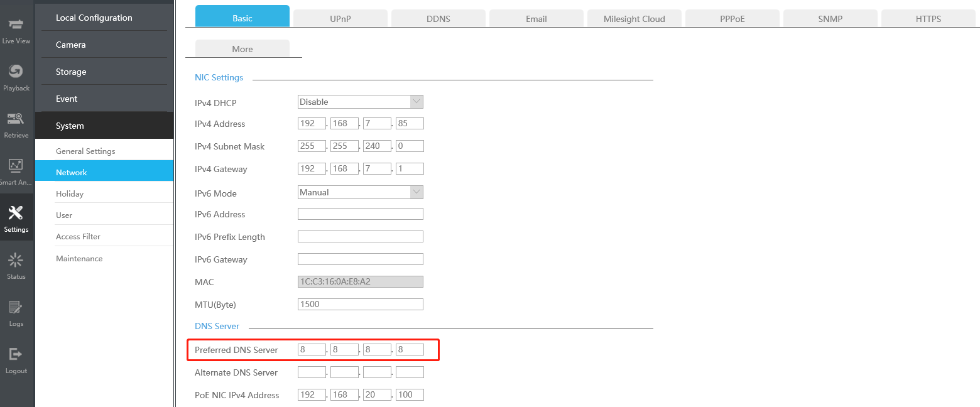Viewport: 980px width, 407px height.
Task: Open the HTTPS tab
Action: [x=928, y=19]
